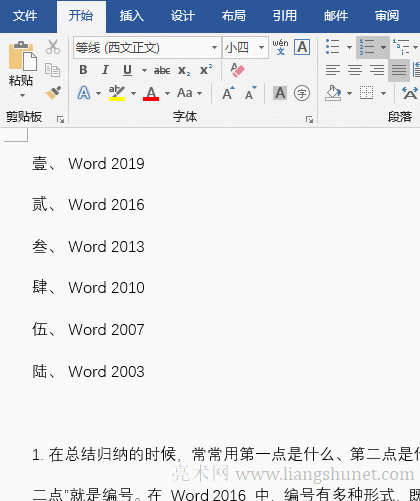Expand the Change Case dropdown arrow
Viewport: 420px width, 501px height.
coord(200,93)
